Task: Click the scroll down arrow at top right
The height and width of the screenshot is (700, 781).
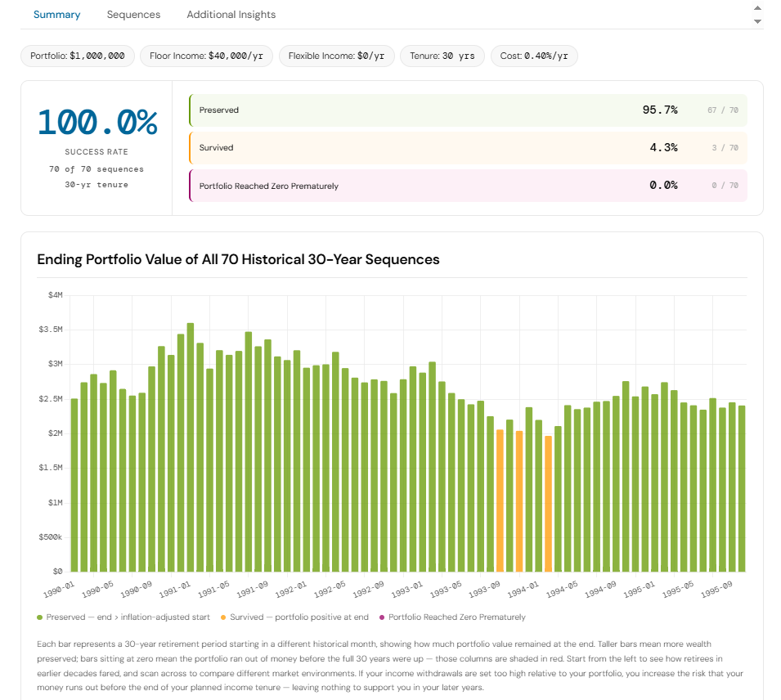Action: (x=757, y=21)
